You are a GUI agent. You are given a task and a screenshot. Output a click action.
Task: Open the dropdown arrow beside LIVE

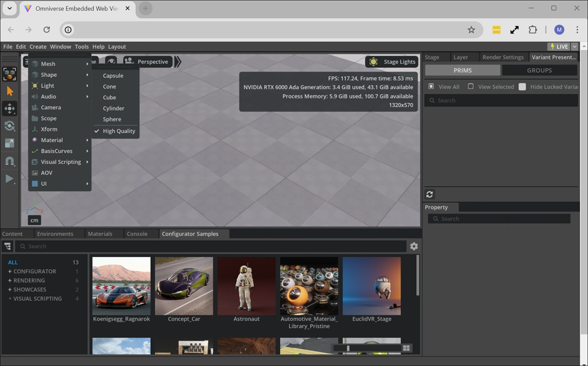575,47
